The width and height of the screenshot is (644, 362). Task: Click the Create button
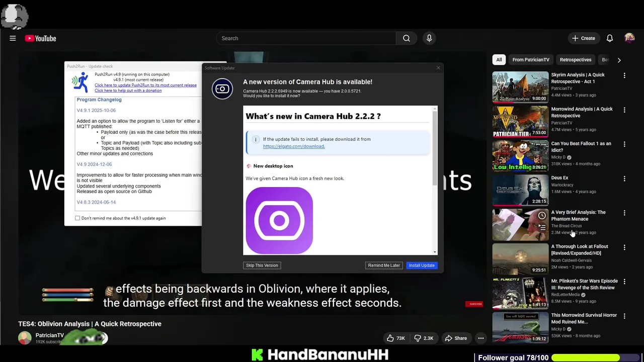584,38
